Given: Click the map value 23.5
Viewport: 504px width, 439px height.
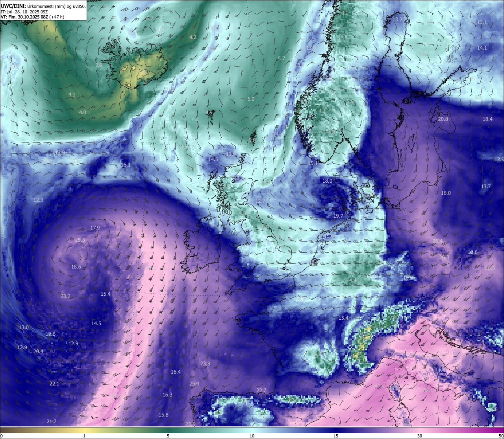Looking at the screenshot, I should click(x=190, y=424).
